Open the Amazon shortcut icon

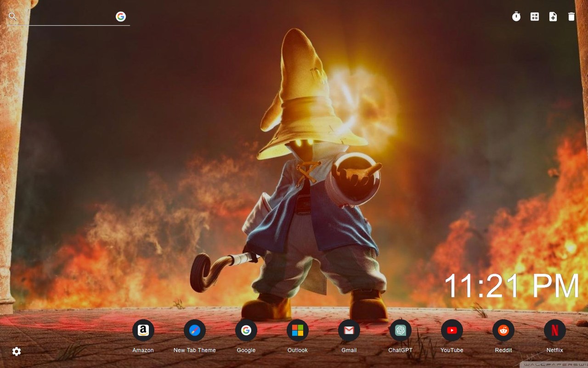(x=143, y=330)
